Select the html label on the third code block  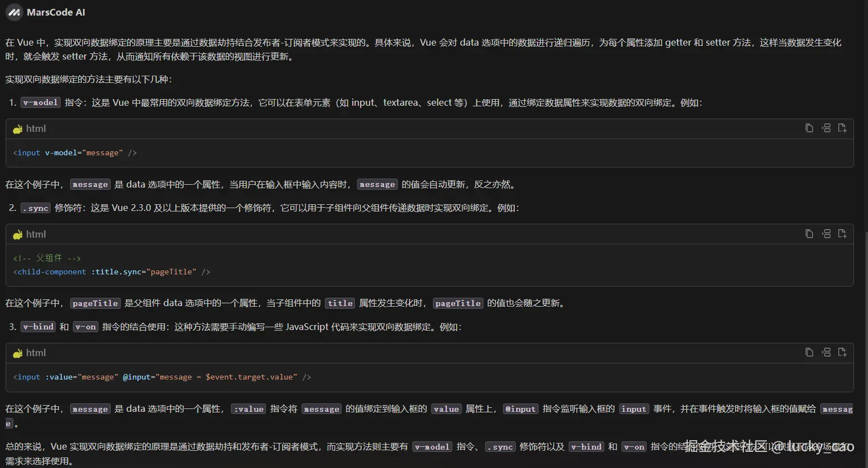pyautogui.click(x=36, y=352)
